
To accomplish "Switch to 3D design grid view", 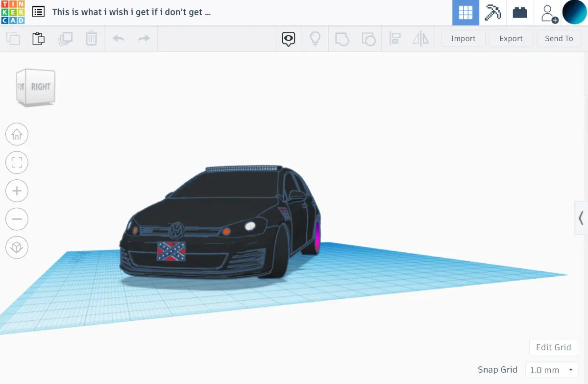I will click(465, 13).
